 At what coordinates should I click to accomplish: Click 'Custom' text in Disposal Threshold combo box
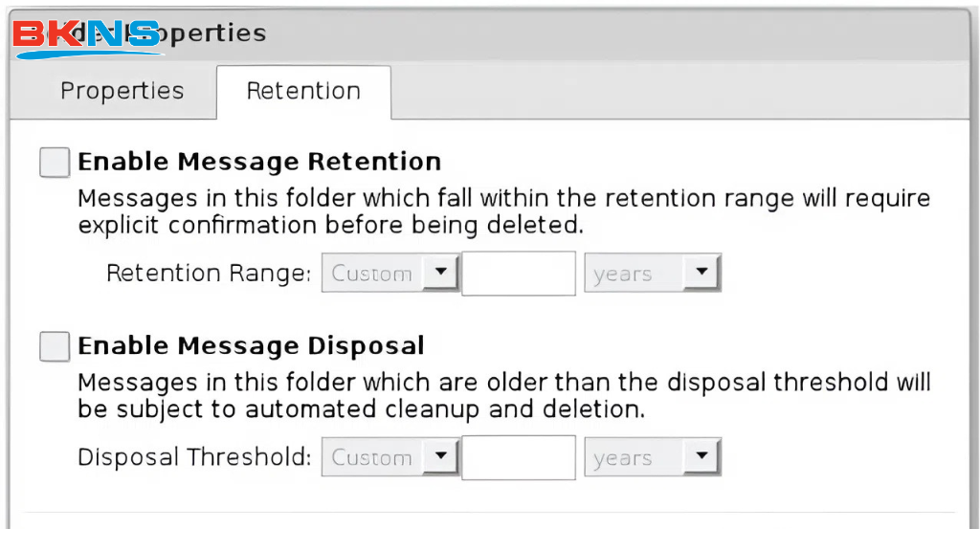(x=371, y=457)
